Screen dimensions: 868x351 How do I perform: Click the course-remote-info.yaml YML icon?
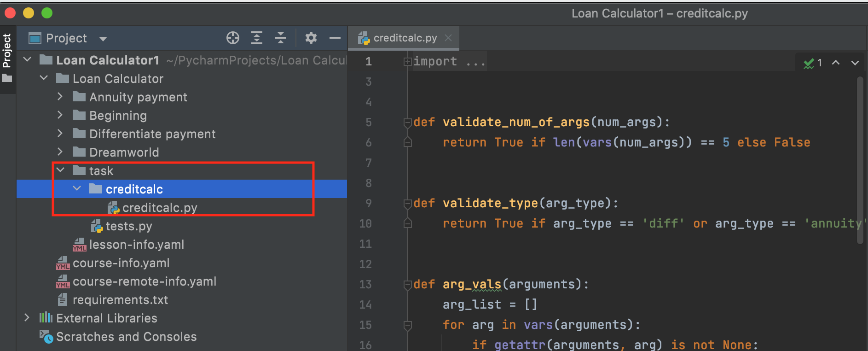pyautogui.click(x=63, y=281)
